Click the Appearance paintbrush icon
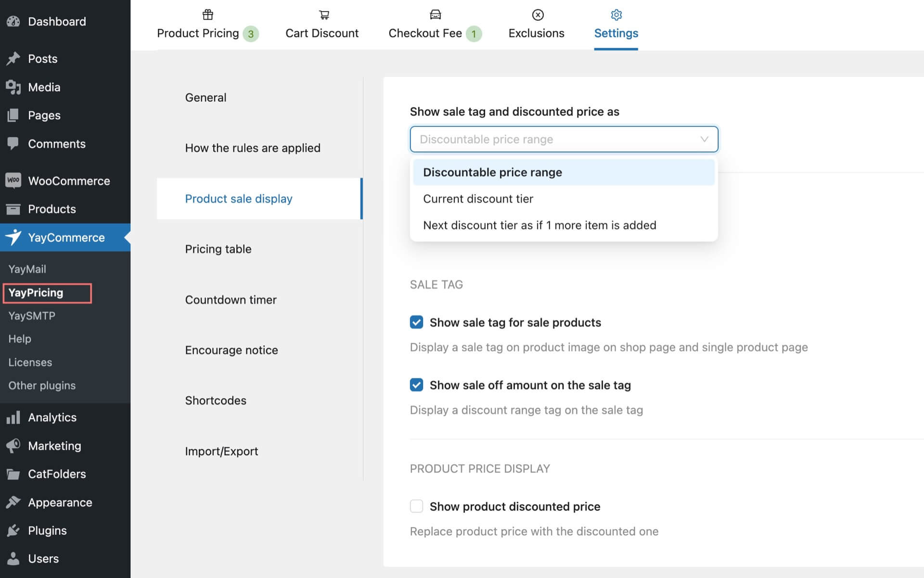This screenshot has width=924, height=578. pos(13,503)
